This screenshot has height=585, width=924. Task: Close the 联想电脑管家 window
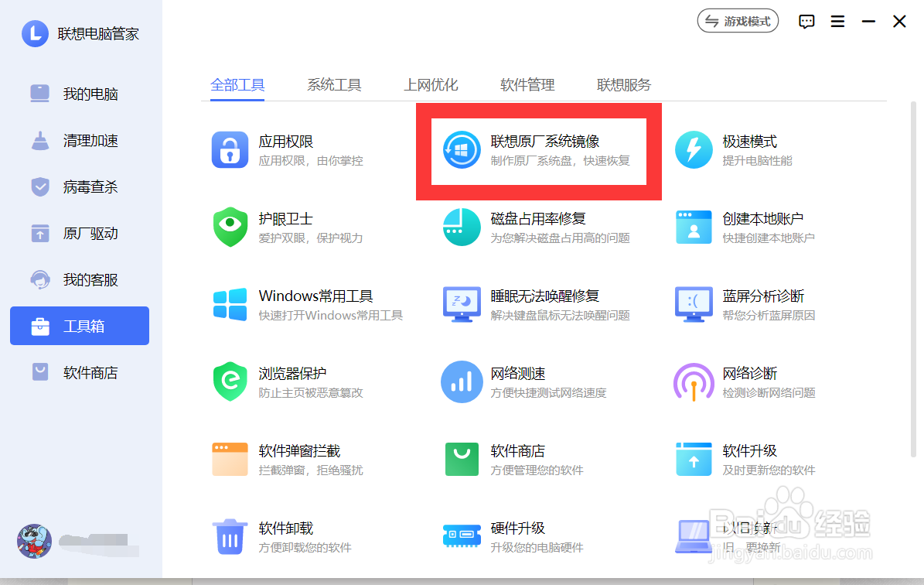point(899,22)
